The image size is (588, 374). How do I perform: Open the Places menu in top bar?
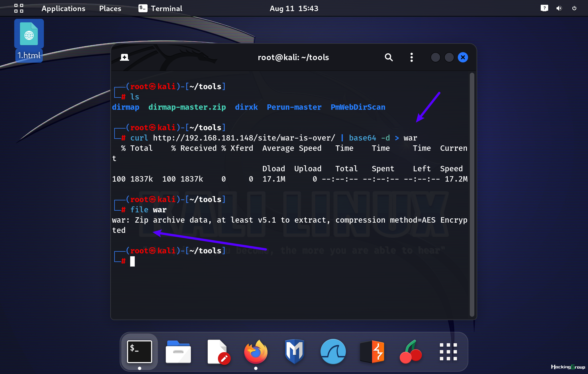109,8
